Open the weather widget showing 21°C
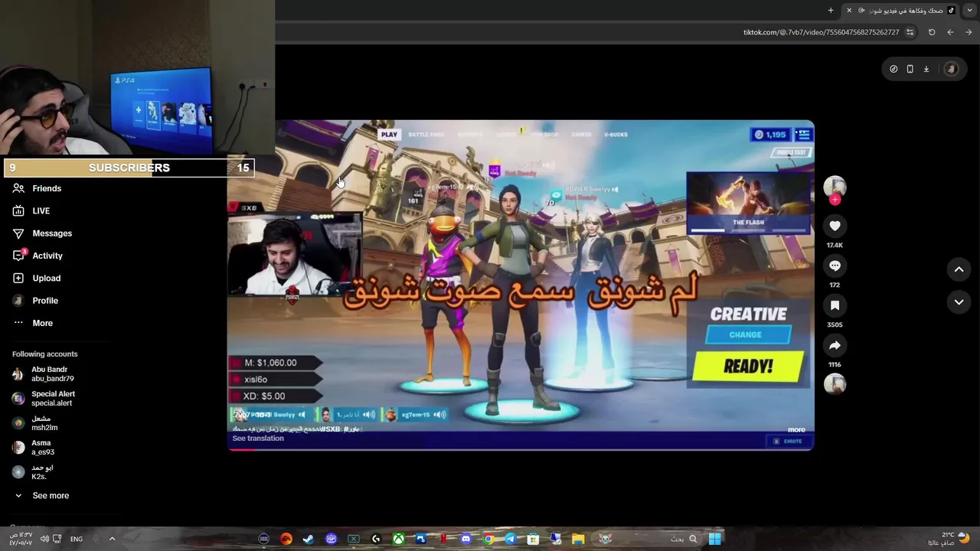 (948, 539)
